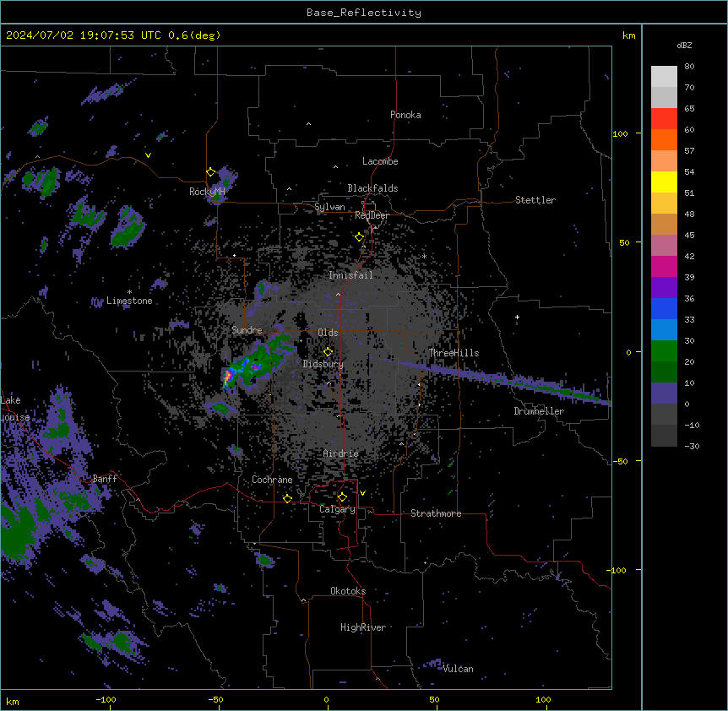The height and width of the screenshot is (711, 728).
Task: Click the Strathmore label
Action: (436, 513)
